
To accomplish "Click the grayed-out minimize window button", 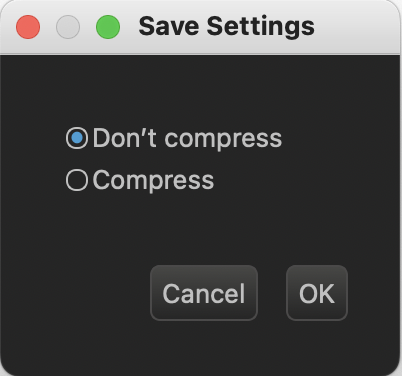I will pyautogui.click(x=68, y=27).
